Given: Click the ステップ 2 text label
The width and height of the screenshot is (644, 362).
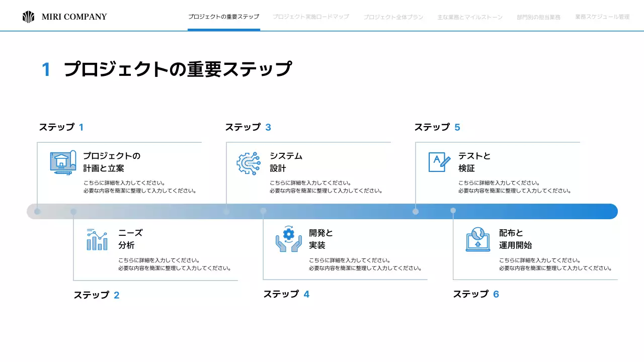Looking at the screenshot, I should coord(96,295).
